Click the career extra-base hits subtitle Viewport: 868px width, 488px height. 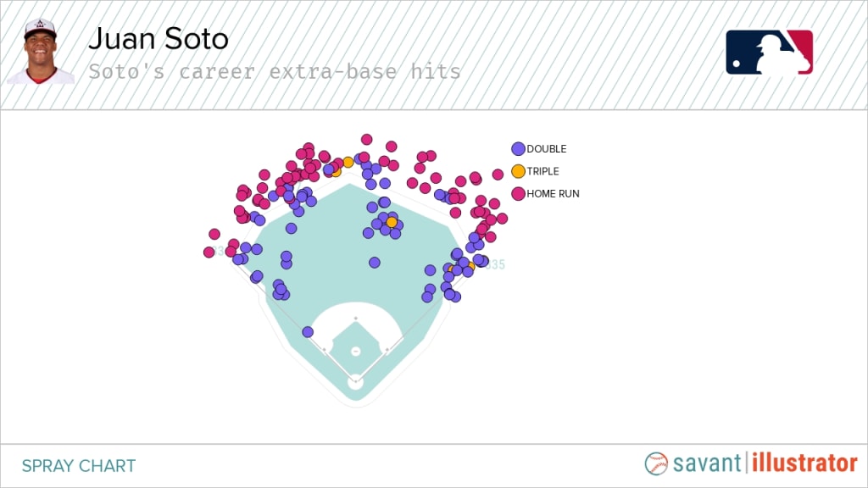click(275, 71)
